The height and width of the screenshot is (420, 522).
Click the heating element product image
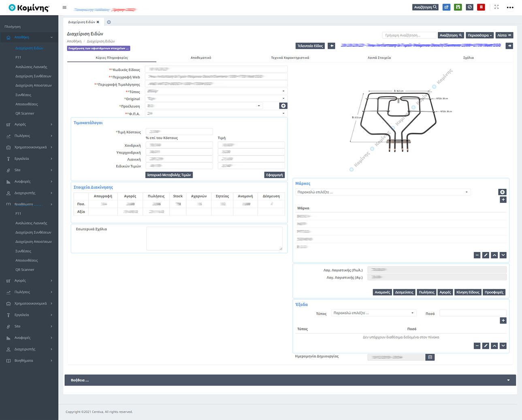400,119
